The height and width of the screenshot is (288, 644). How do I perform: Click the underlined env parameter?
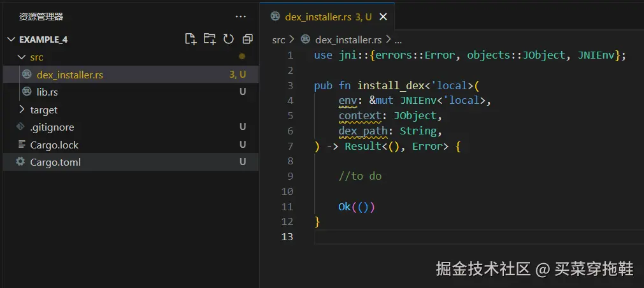347,101
